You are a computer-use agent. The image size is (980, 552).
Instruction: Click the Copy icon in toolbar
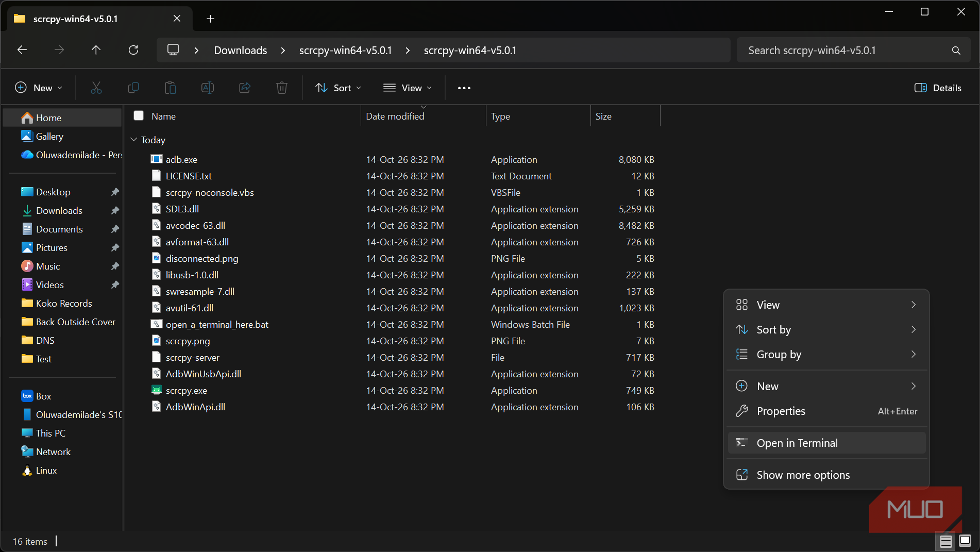click(133, 88)
